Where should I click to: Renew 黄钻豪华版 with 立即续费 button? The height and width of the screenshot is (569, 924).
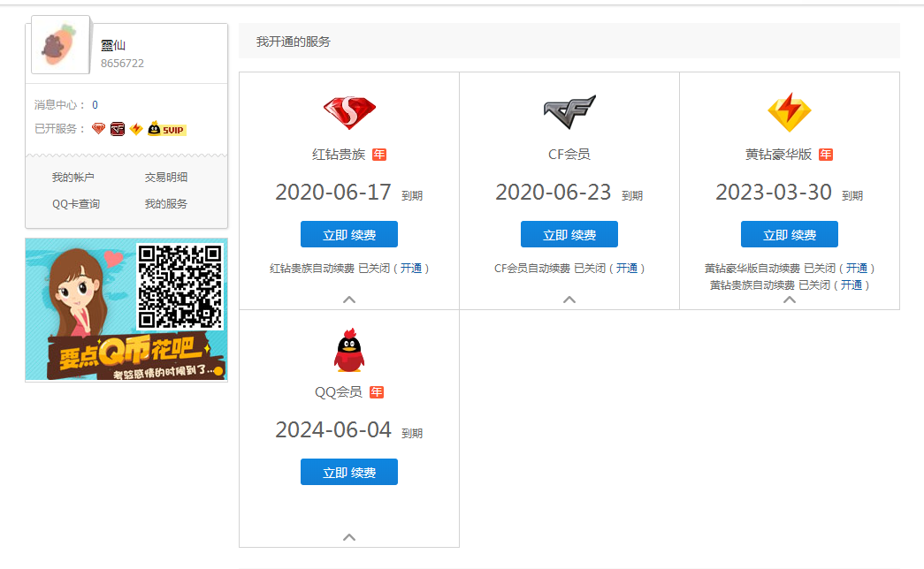pos(790,234)
